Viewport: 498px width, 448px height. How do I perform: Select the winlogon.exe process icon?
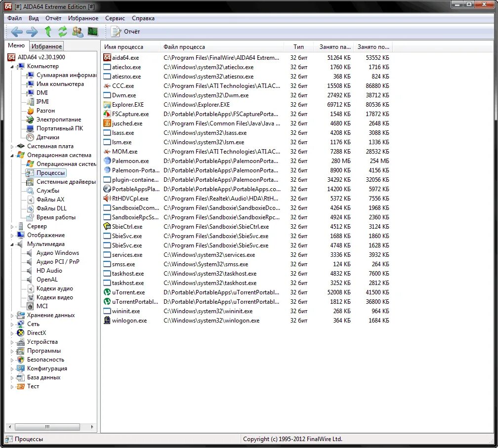[x=107, y=320]
